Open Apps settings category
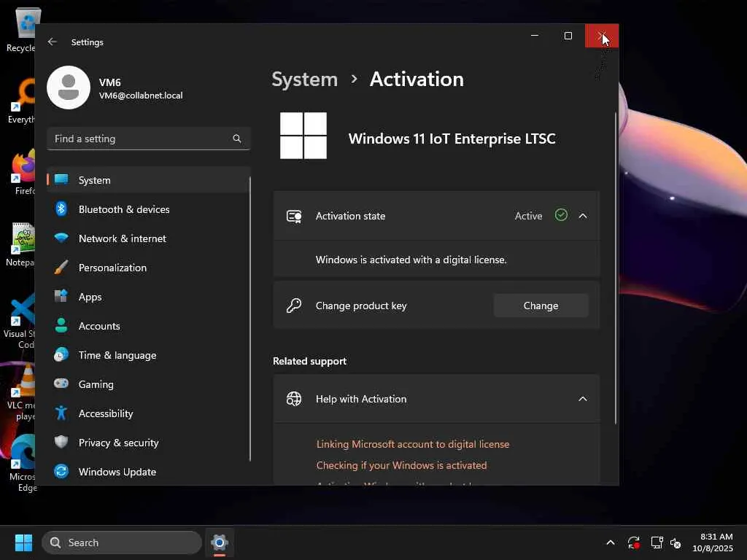The height and width of the screenshot is (560, 747). tap(148, 297)
